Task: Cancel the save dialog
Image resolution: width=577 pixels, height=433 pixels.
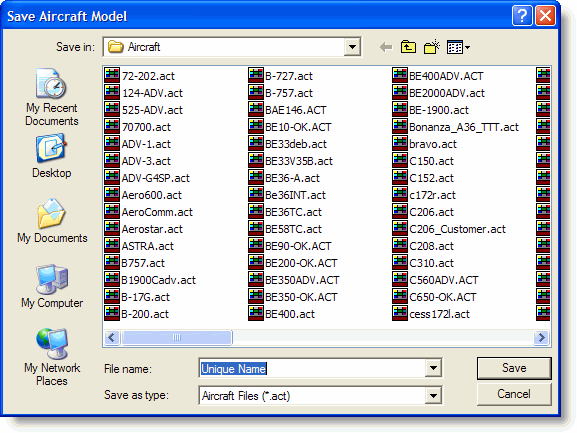Action: pyautogui.click(x=514, y=394)
